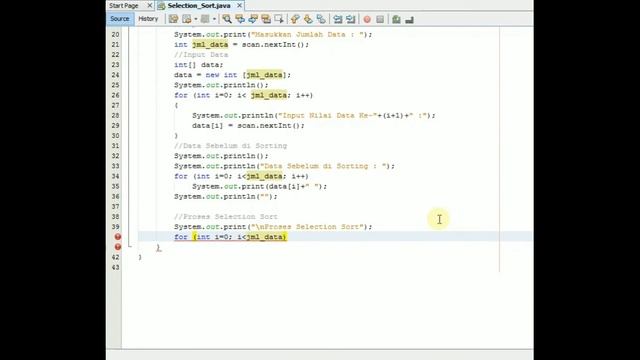The width and height of the screenshot is (640, 360).
Task: Switch to the Source view
Action: click(120, 19)
